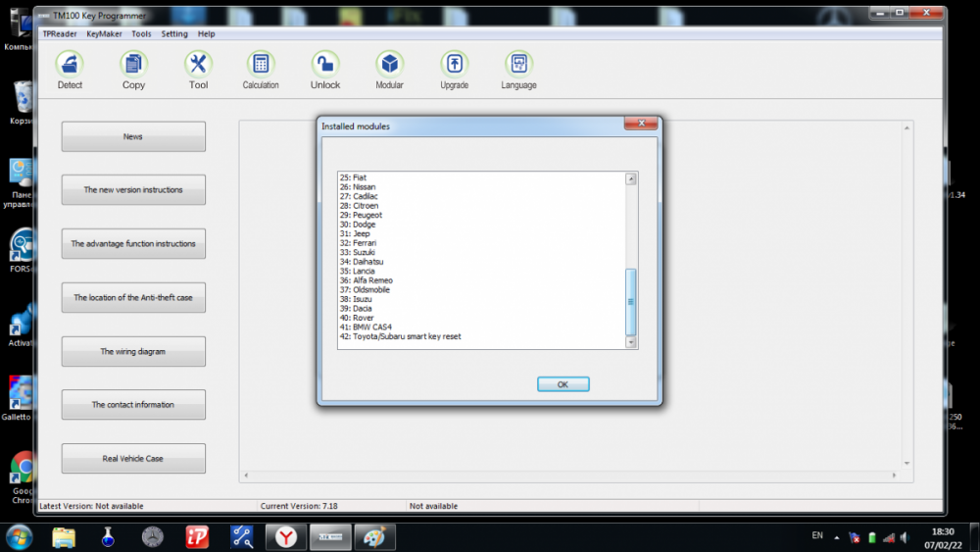The image size is (980, 552).
Task: Open Paint from the taskbar
Action: pyautogui.click(x=375, y=537)
